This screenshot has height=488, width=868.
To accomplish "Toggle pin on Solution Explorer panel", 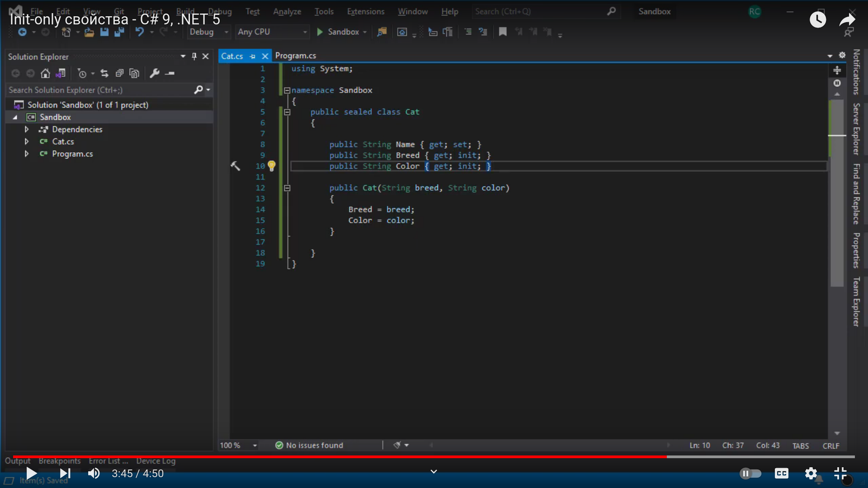I will coord(194,56).
